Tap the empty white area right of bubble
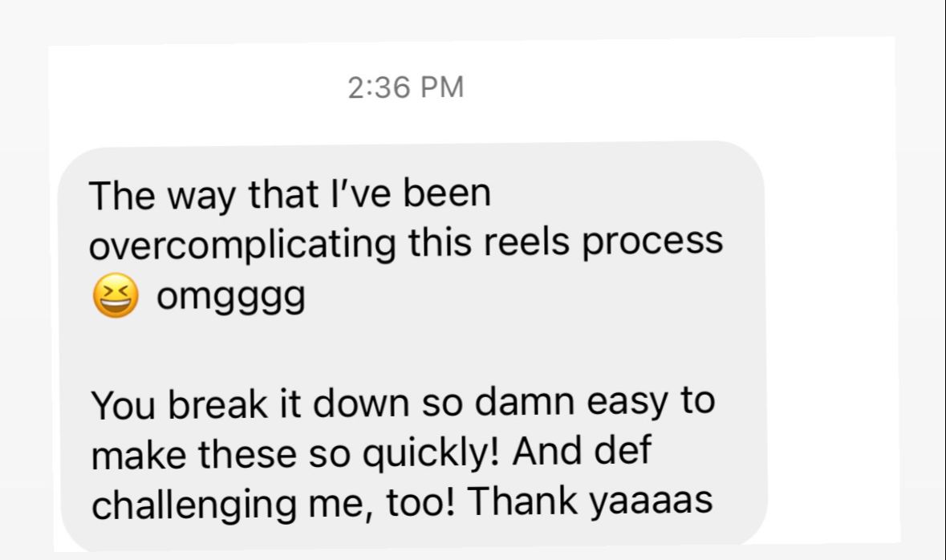Viewport: 946px width, 560px height. click(831, 302)
